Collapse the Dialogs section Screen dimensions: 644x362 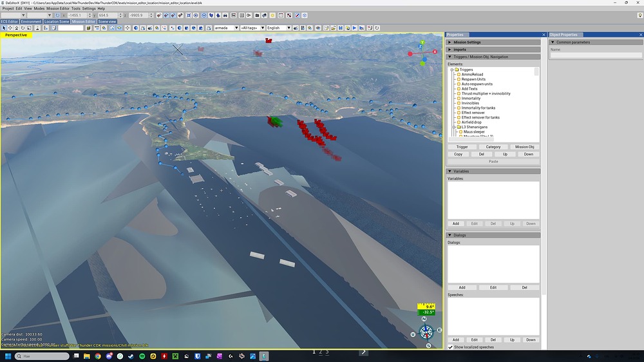[x=493, y=236]
